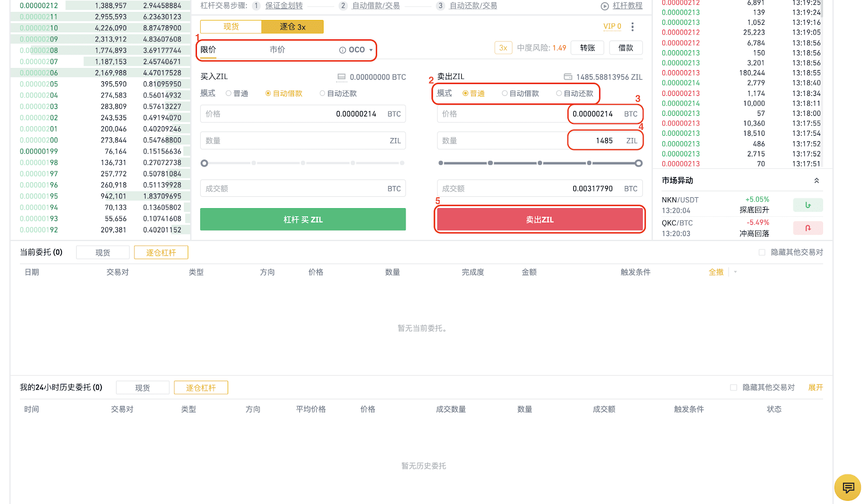863x504 pixels.
Task: Expand the OCO order type dropdown
Action: tap(371, 49)
